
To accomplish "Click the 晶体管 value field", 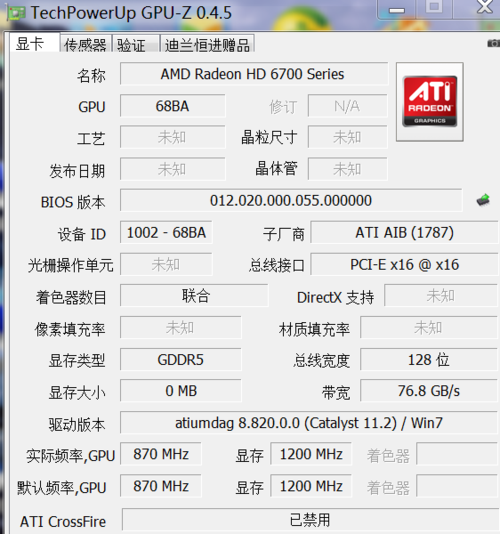I will point(347,169).
